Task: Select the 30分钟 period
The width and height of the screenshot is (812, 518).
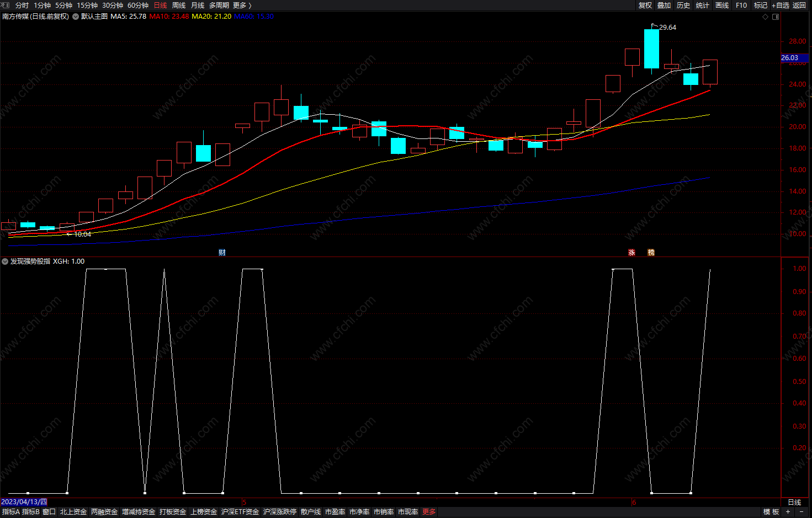Action: tap(113, 6)
